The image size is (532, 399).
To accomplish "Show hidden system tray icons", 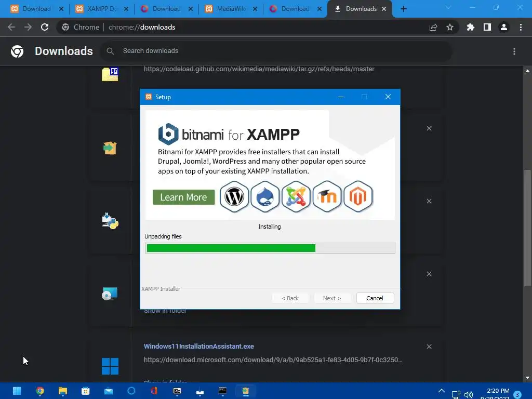I will [x=442, y=391].
